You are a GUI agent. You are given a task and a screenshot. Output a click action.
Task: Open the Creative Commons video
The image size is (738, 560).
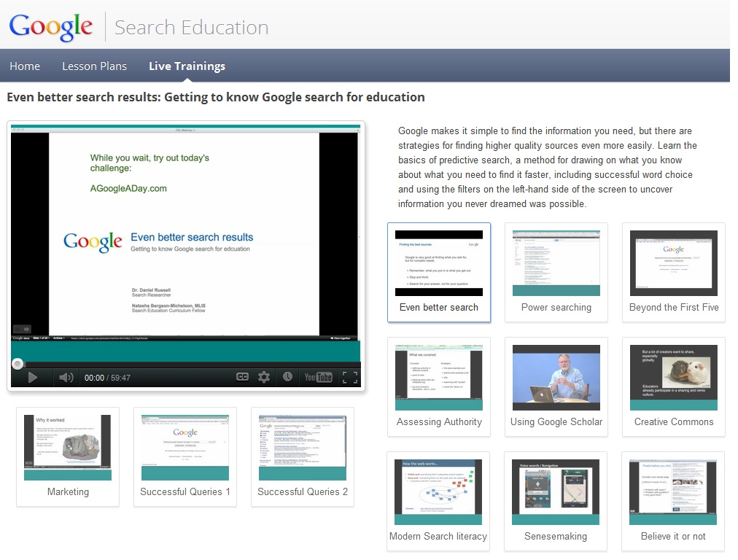[x=674, y=387]
